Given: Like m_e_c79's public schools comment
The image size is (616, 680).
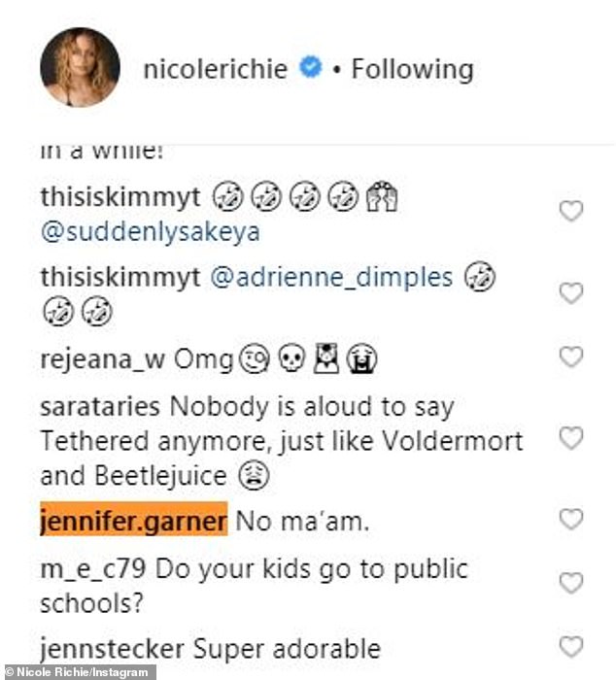Looking at the screenshot, I should [571, 582].
